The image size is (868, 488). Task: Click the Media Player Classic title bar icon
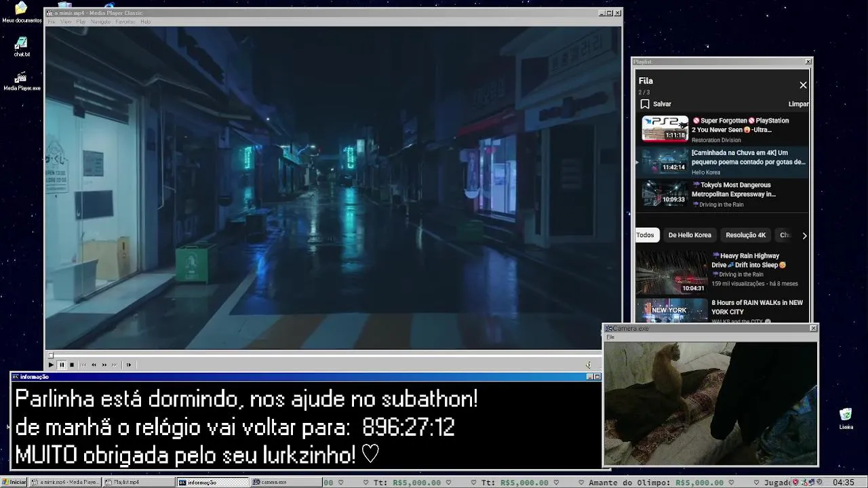click(50, 13)
